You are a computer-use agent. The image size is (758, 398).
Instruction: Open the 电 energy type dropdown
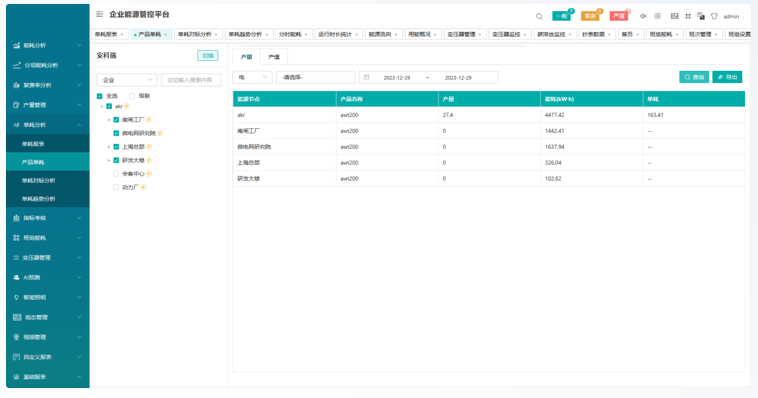coord(252,77)
